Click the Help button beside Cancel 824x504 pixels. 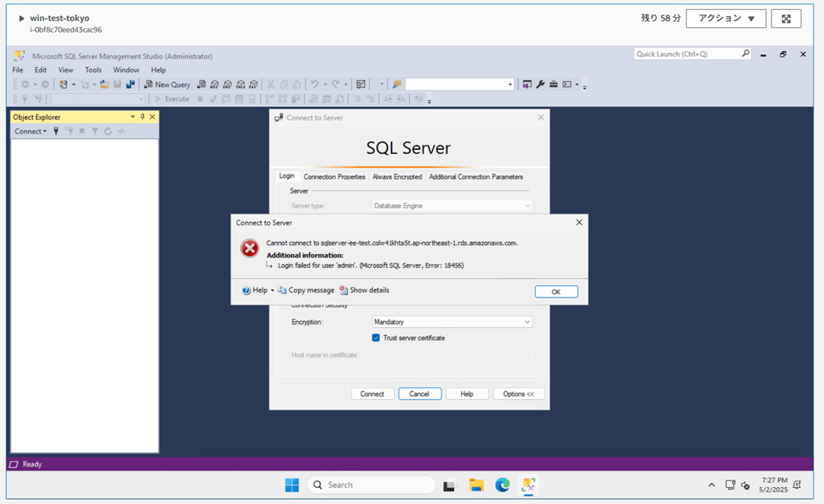click(x=467, y=393)
